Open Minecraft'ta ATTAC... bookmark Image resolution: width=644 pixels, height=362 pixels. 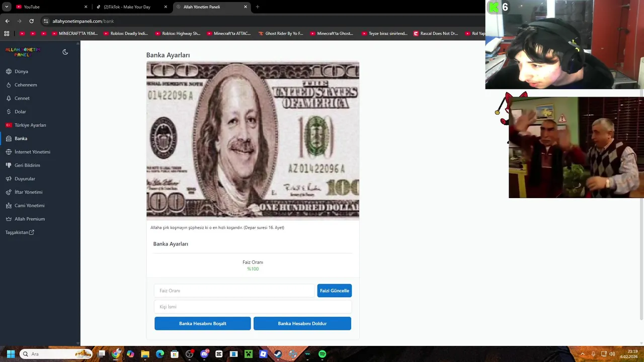(229, 34)
